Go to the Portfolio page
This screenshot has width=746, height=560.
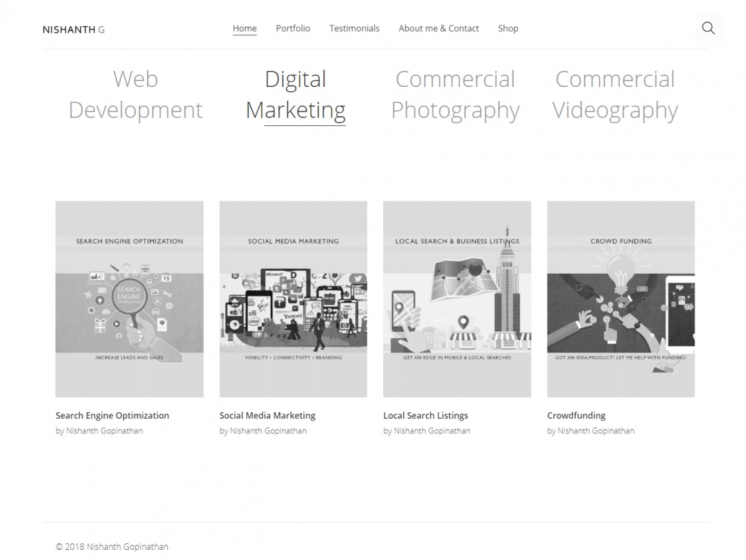(x=293, y=28)
